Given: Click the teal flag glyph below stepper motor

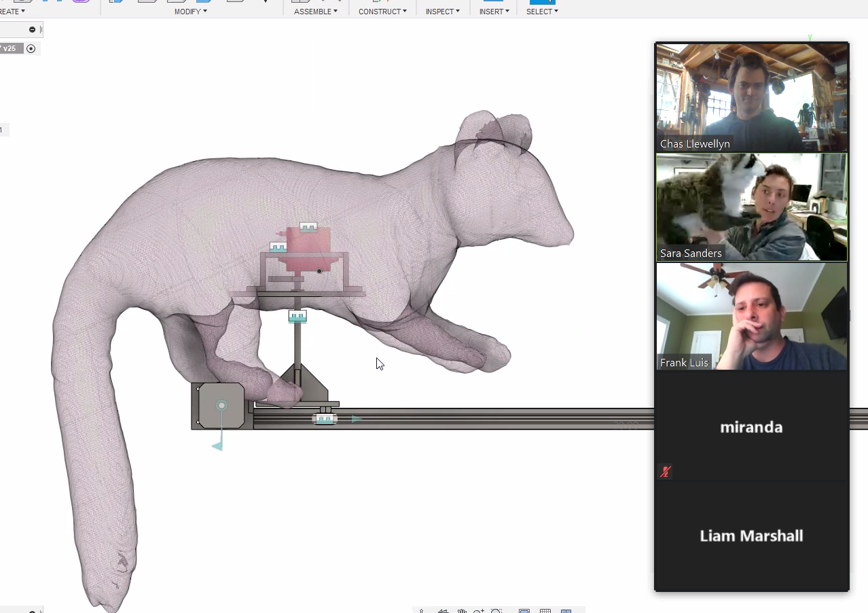Looking at the screenshot, I should [217, 445].
